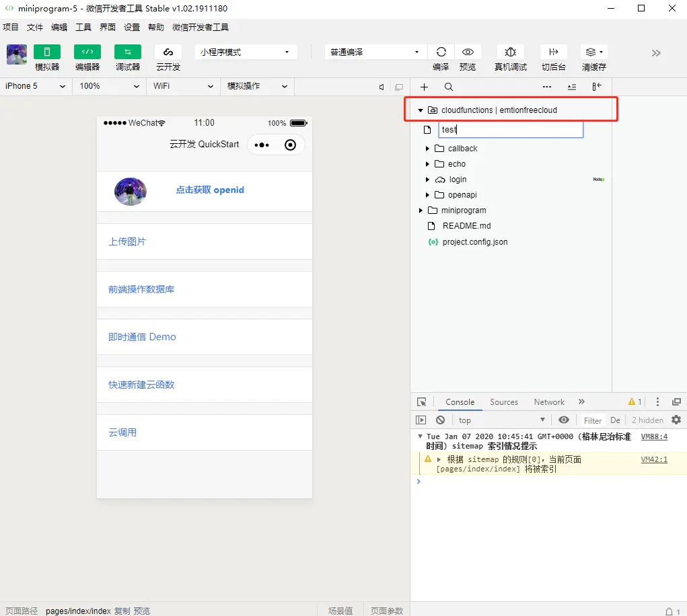
Task: Toggle the 调试器 debugger panel button
Action: 127,52
